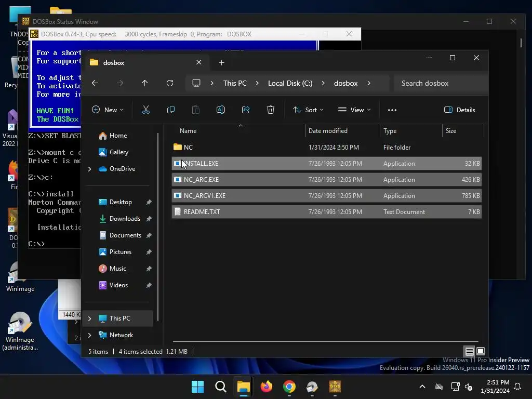The height and width of the screenshot is (399, 532).
Task: Switch to details list view icon in status bar
Action: click(x=469, y=352)
